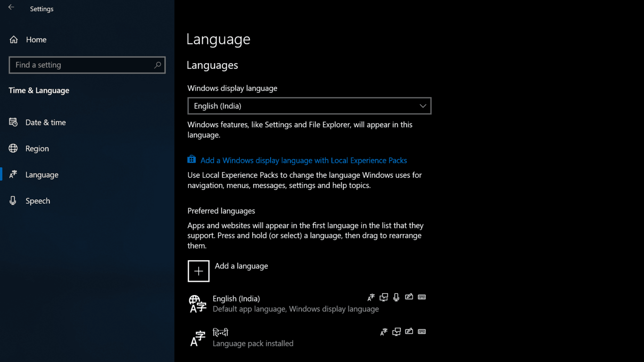Click the Date & time calendar icon
This screenshot has width=644, height=362.
tap(13, 122)
